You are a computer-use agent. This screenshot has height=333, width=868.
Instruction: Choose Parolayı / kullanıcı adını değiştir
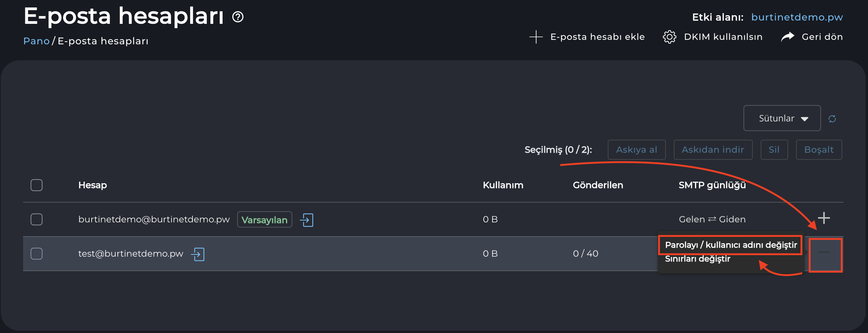pos(730,245)
